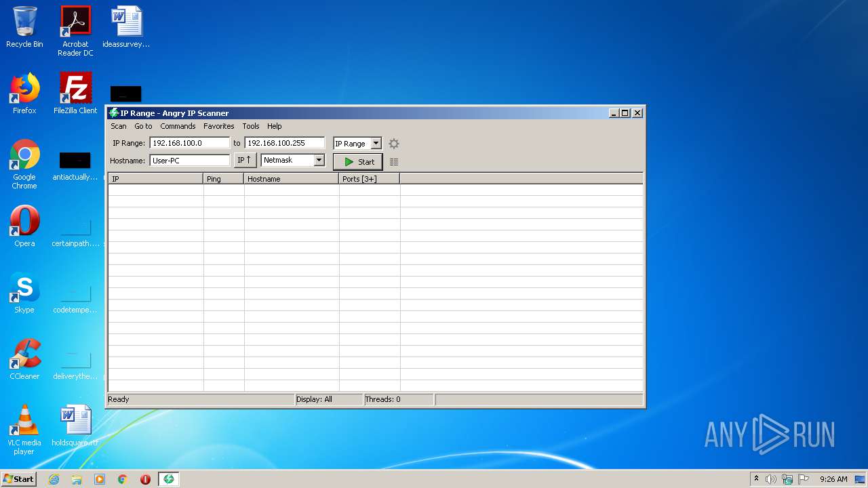Image resolution: width=868 pixels, height=488 pixels.
Task: Click the Action Center flag icon
Action: [x=804, y=479]
